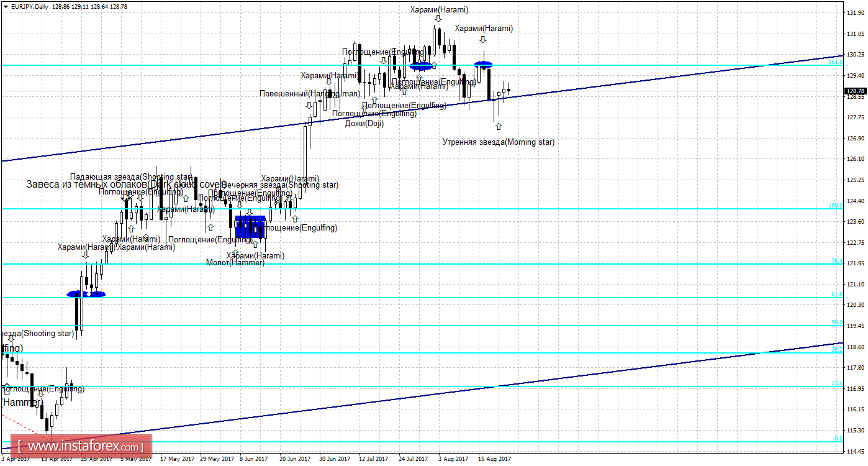Image resolution: width=868 pixels, height=466 pixels.
Task: Click the 123.60 price axis label
Action: 856,221
